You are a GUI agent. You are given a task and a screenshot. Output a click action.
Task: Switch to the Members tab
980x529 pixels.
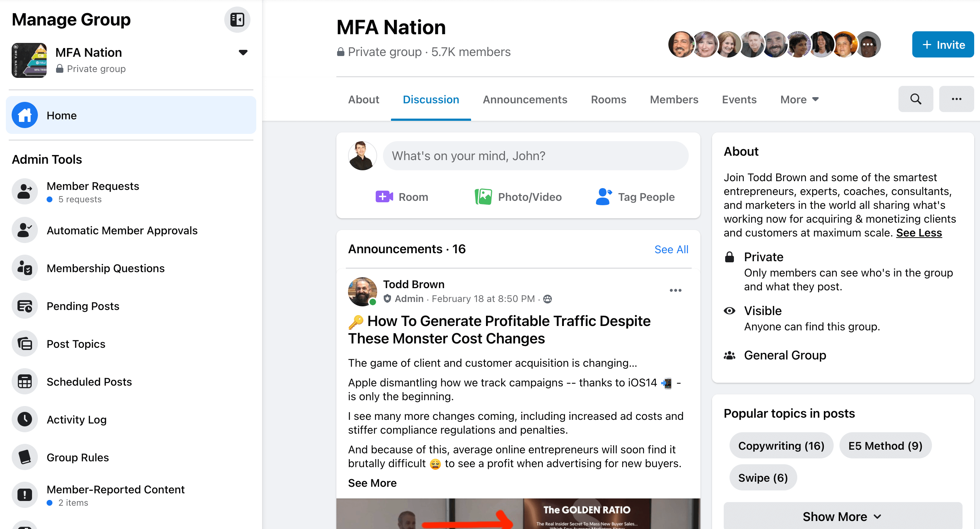pos(674,100)
